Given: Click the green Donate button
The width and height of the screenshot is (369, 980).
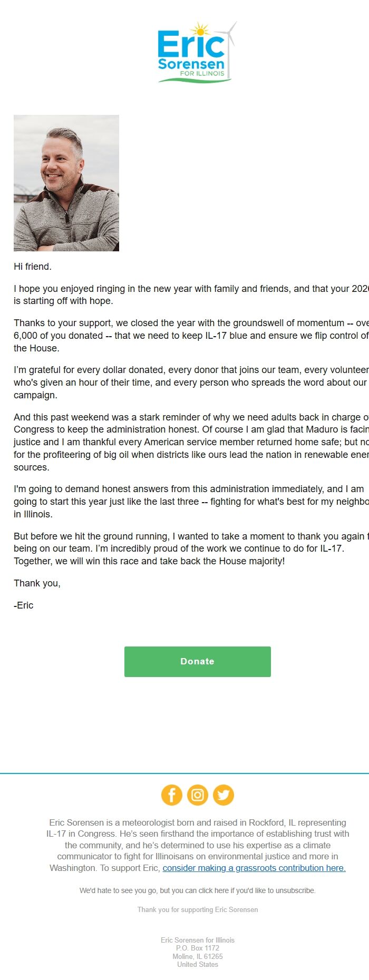Looking at the screenshot, I should tap(197, 661).
